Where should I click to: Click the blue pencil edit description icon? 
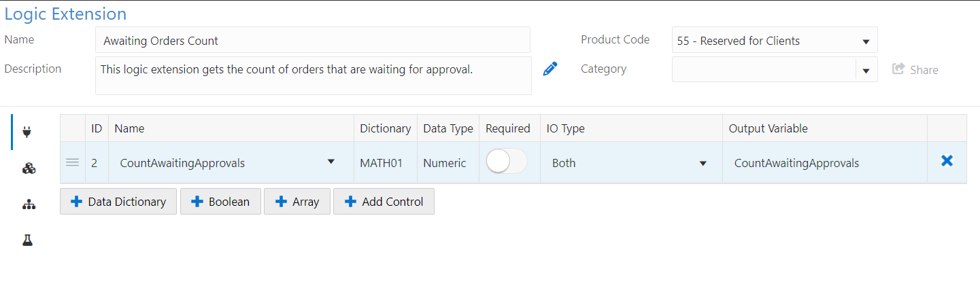(550, 69)
